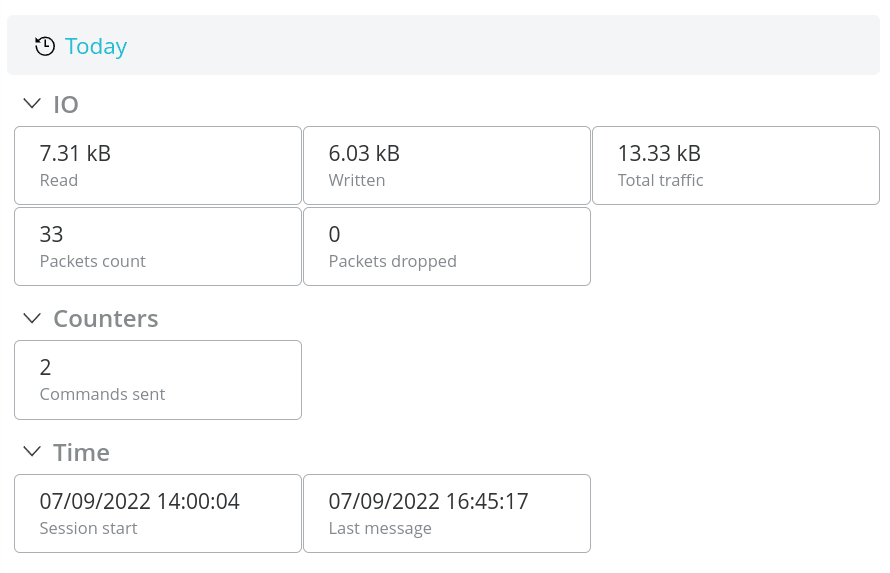Click the history clock icon beside Today
This screenshot has width=890, height=573.
(45, 46)
